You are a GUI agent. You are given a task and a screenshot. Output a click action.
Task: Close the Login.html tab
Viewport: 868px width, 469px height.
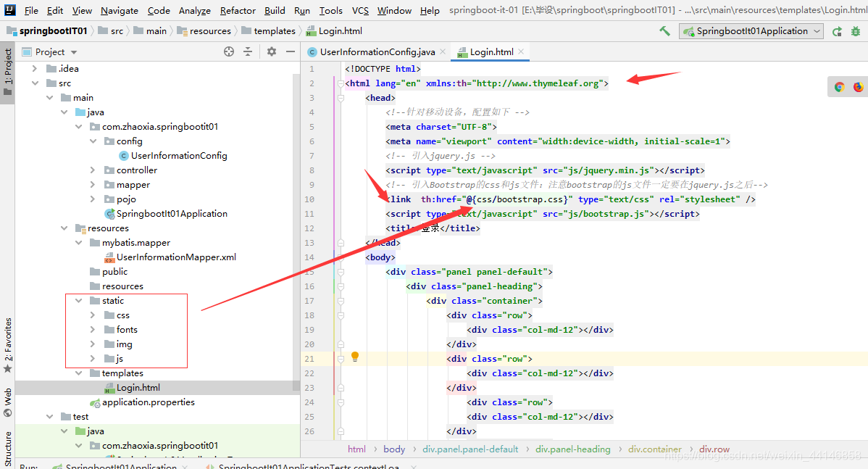point(521,51)
